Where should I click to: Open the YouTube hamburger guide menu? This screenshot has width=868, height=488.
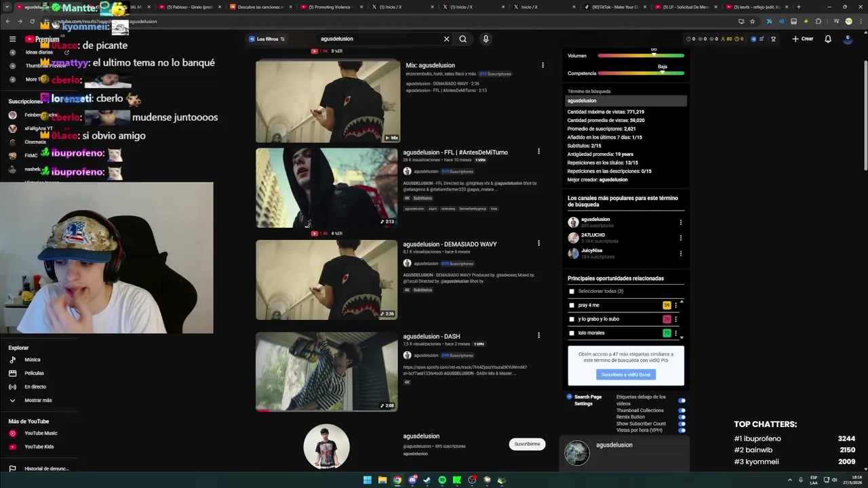coord(12,39)
